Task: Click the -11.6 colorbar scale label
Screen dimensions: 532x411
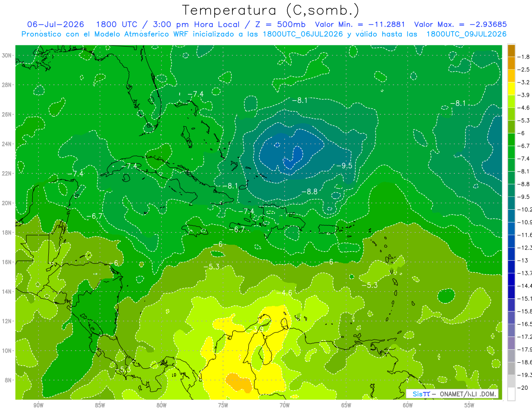Action: pyautogui.click(x=524, y=235)
